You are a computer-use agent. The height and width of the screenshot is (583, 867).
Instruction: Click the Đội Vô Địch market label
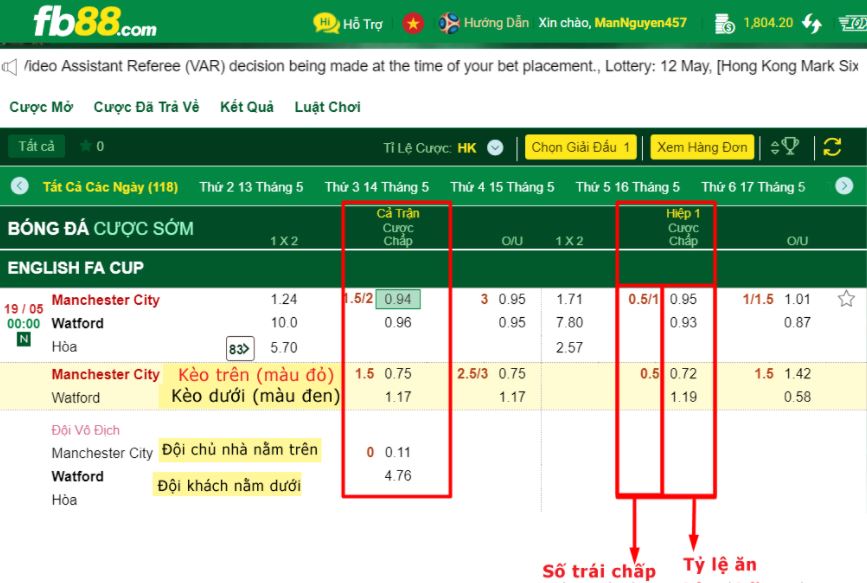click(x=85, y=430)
